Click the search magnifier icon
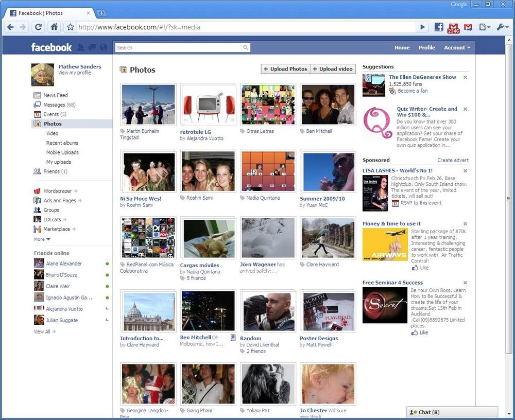Screen dimensions: 515x420 pos(246,48)
